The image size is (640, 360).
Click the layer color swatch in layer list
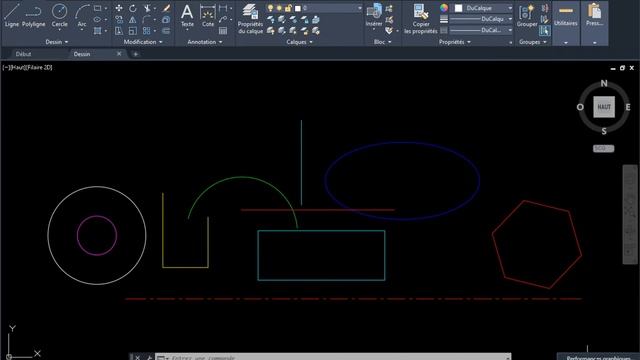(x=298, y=8)
